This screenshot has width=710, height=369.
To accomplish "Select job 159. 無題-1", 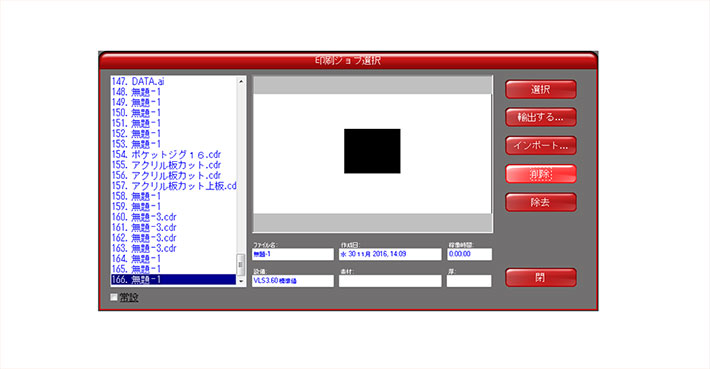I will 174,206.
